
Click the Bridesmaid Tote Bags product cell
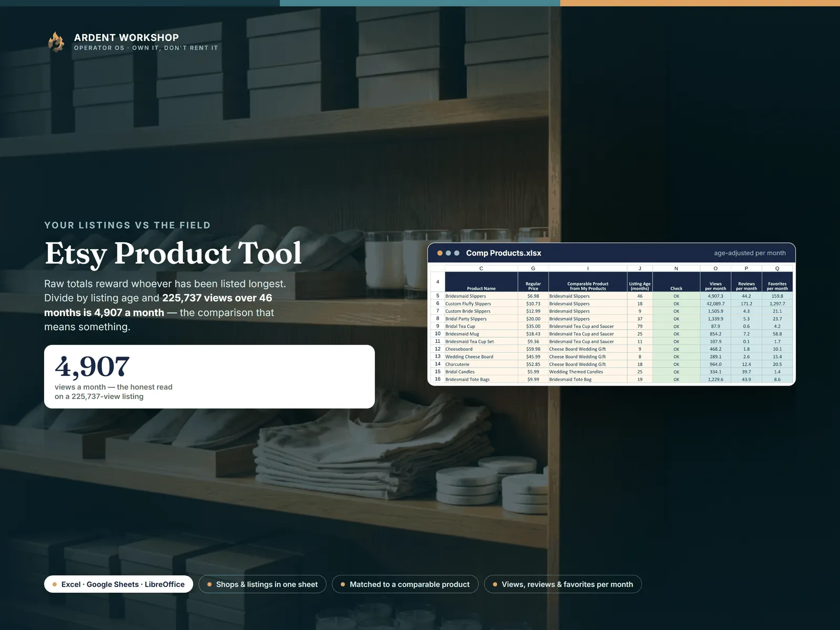point(481,379)
